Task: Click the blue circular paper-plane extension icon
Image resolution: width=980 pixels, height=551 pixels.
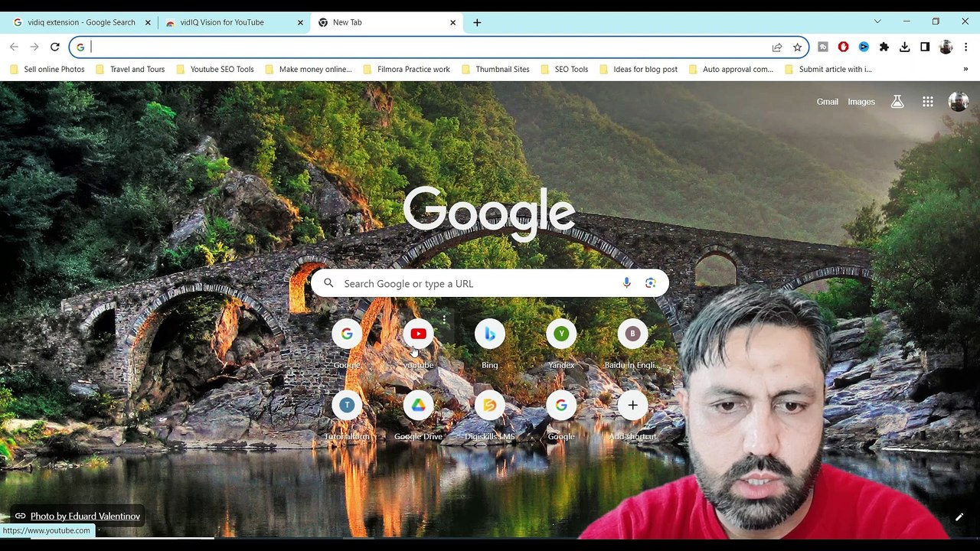Action: pyautogui.click(x=864, y=47)
